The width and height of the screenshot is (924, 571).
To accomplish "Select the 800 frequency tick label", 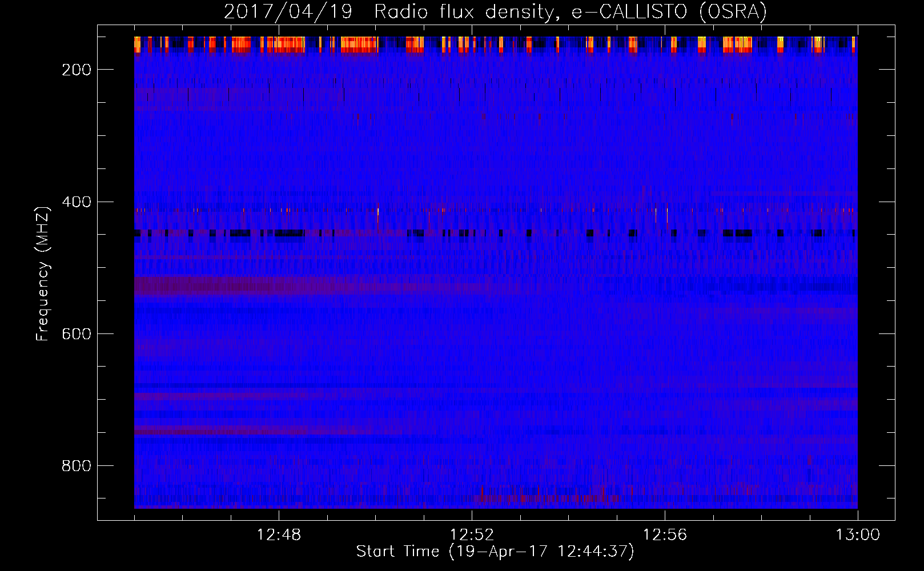I will 77,466.
